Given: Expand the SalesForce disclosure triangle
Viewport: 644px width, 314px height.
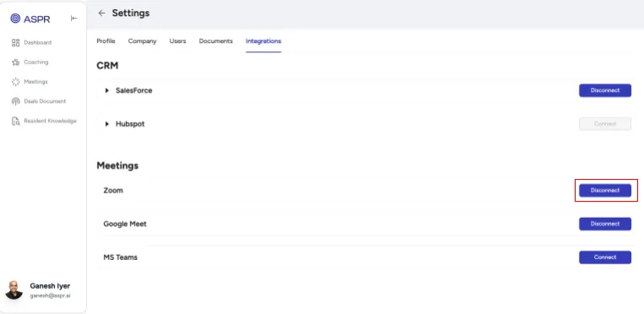Looking at the screenshot, I should tap(107, 90).
